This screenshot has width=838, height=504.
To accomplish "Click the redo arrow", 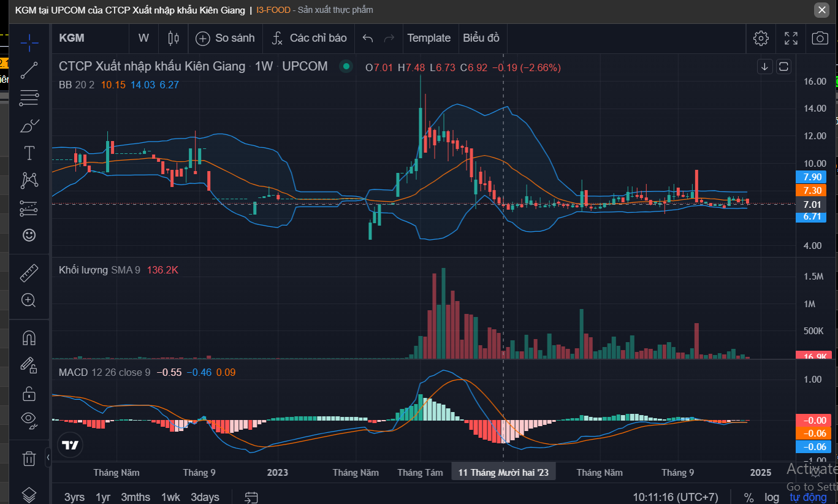I will pyautogui.click(x=389, y=38).
